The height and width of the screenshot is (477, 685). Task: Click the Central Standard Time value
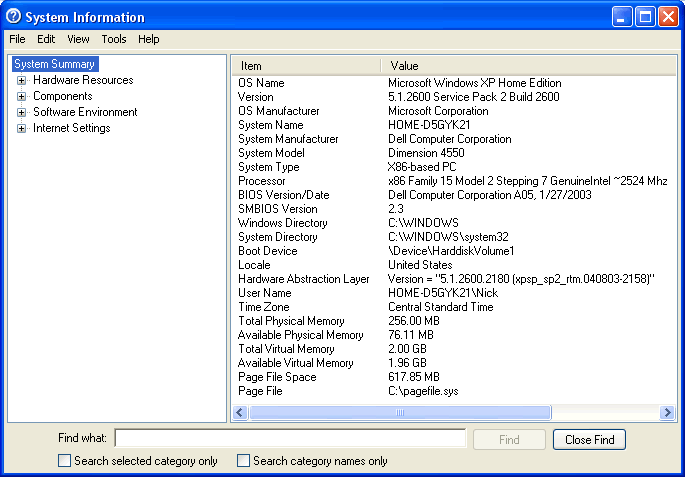click(440, 307)
